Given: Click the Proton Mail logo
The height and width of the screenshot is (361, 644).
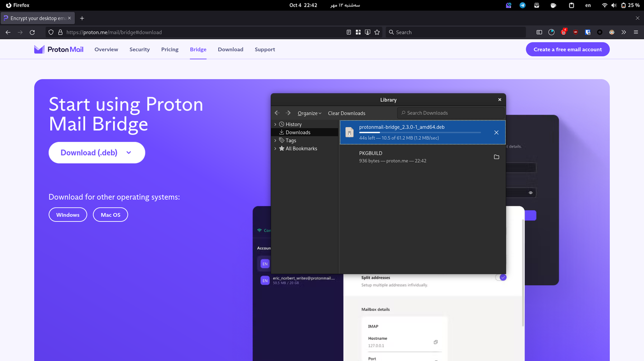Looking at the screenshot, I should tap(59, 49).
